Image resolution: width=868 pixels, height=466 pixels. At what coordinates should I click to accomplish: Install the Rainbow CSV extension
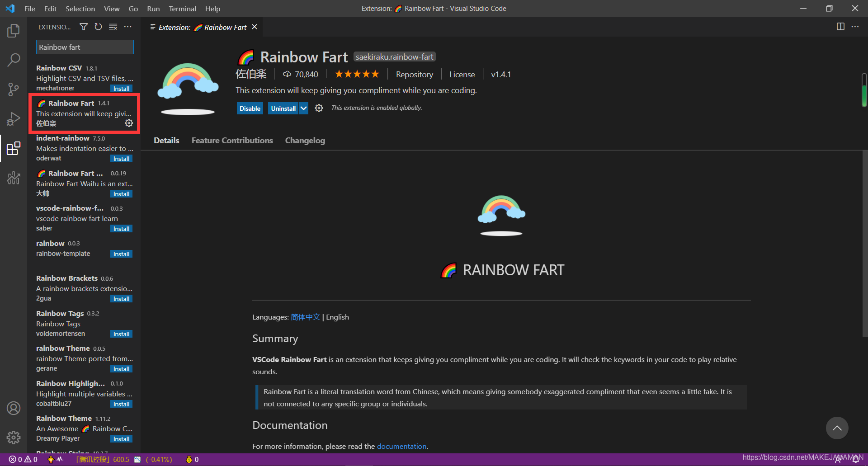[121, 89]
